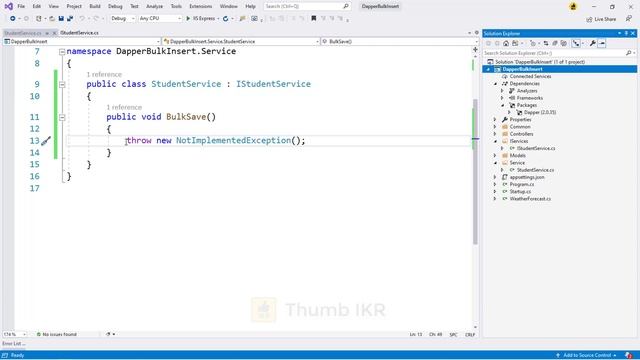Toggle Preview Selected Items in Solution Explorer
Viewport: 640px width, 360px height.
click(x=602, y=43)
